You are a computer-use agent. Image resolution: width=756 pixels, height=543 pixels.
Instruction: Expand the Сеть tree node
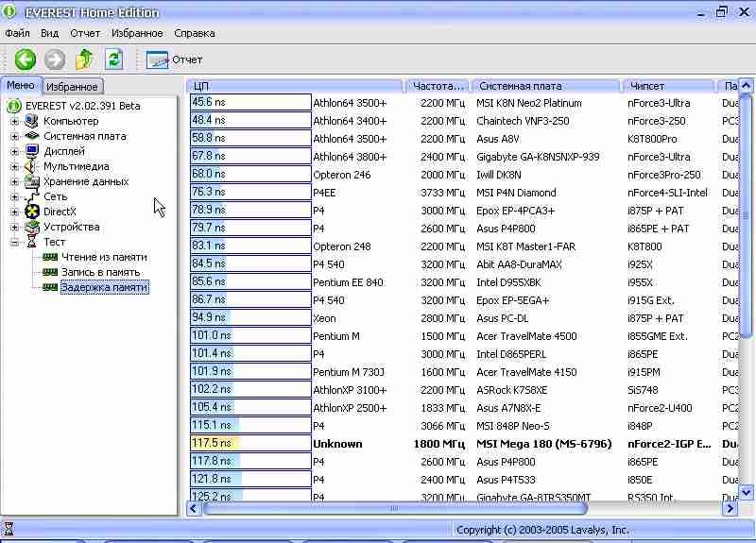pos(14,197)
